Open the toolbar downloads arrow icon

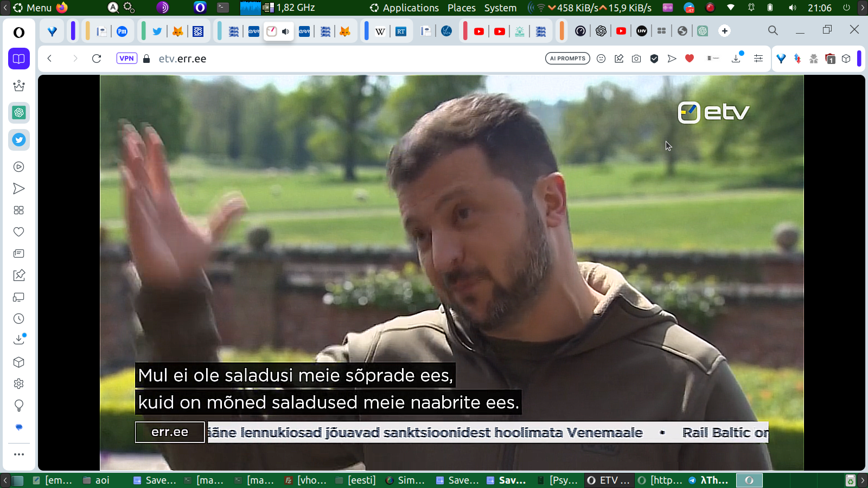[737, 57]
